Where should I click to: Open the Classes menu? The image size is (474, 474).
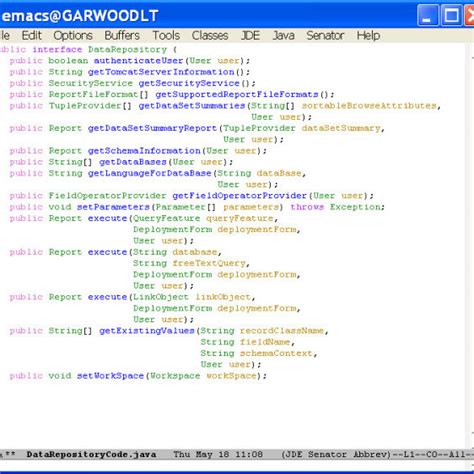(x=210, y=35)
